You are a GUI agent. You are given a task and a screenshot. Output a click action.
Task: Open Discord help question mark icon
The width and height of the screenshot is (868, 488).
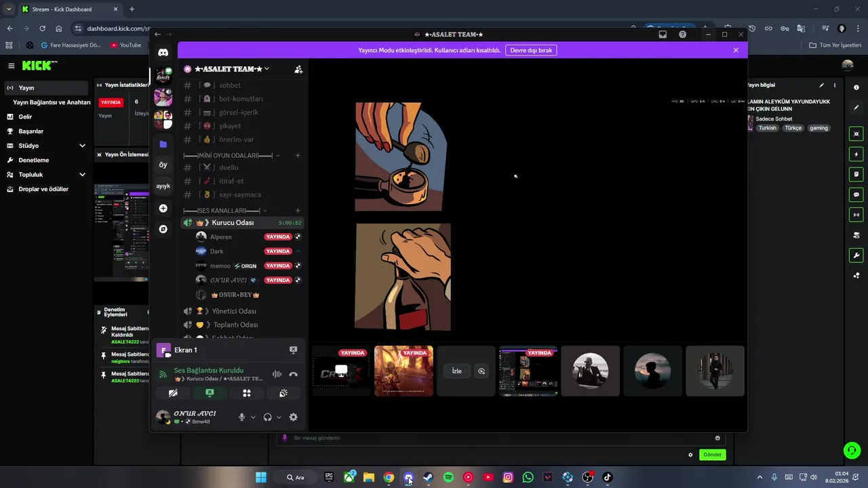click(x=682, y=35)
